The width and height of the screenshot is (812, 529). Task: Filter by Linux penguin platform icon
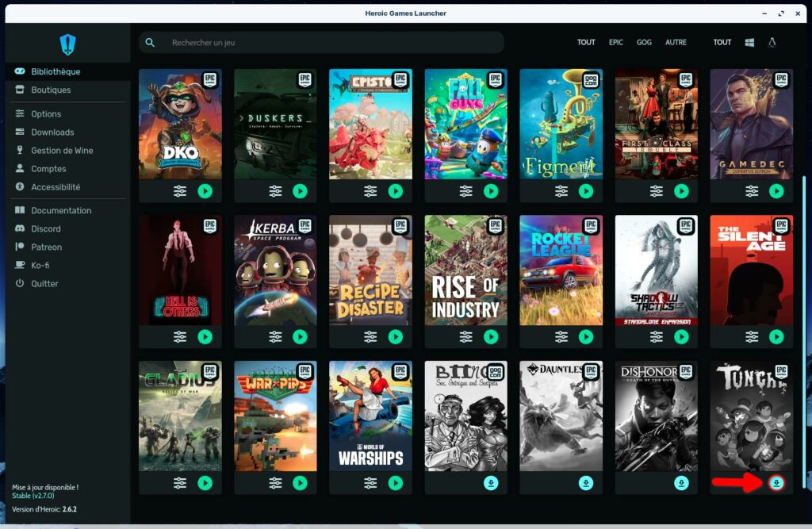[x=772, y=43]
